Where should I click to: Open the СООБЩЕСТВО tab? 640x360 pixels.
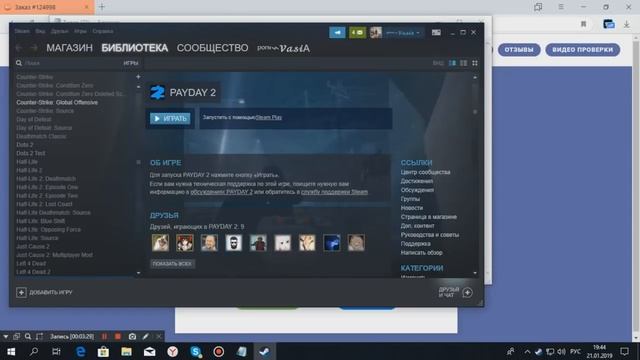point(212,48)
